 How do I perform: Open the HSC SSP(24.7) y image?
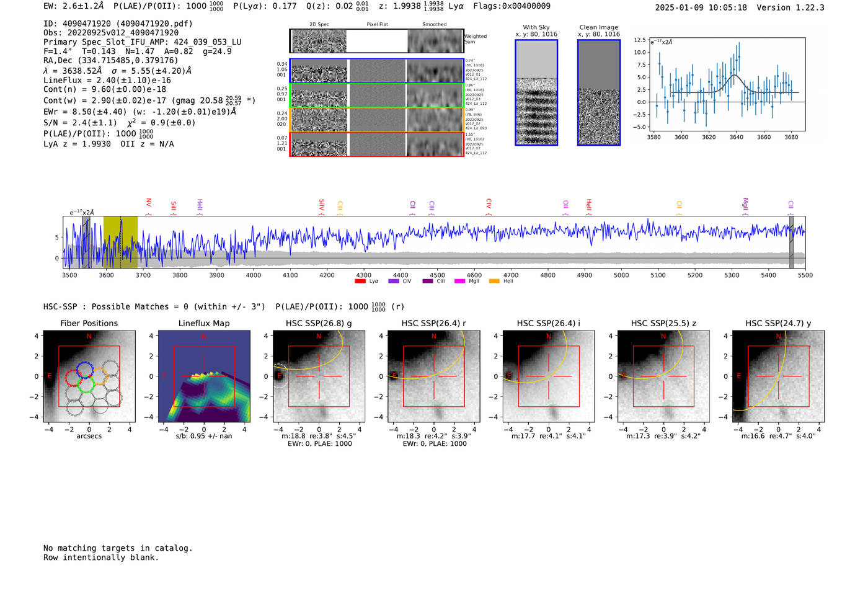778,376
